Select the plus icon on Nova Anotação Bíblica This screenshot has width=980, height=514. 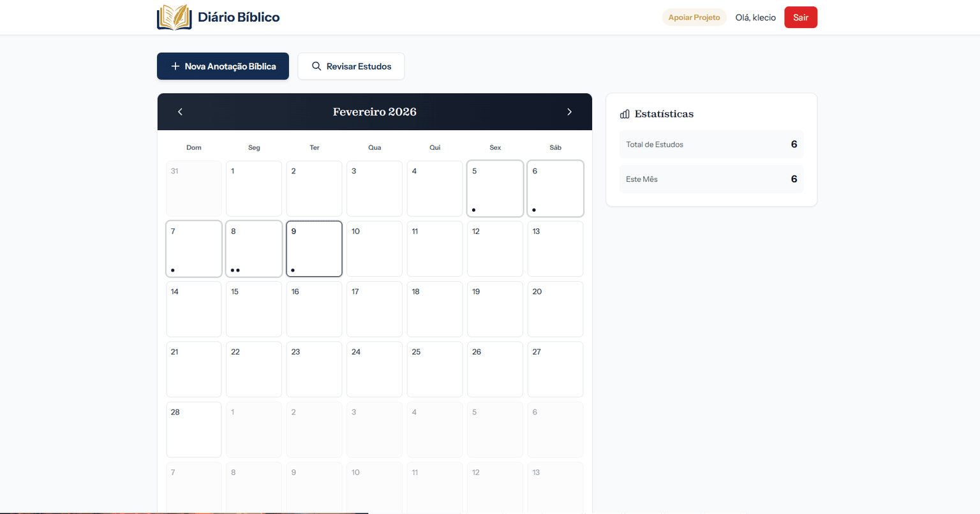(x=175, y=66)
